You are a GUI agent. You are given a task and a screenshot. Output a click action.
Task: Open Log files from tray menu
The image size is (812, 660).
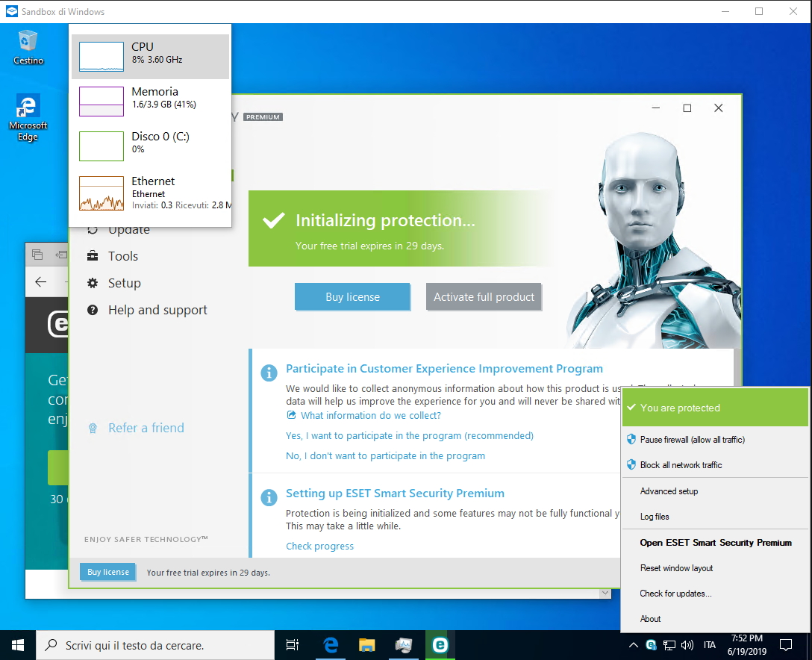715,517
